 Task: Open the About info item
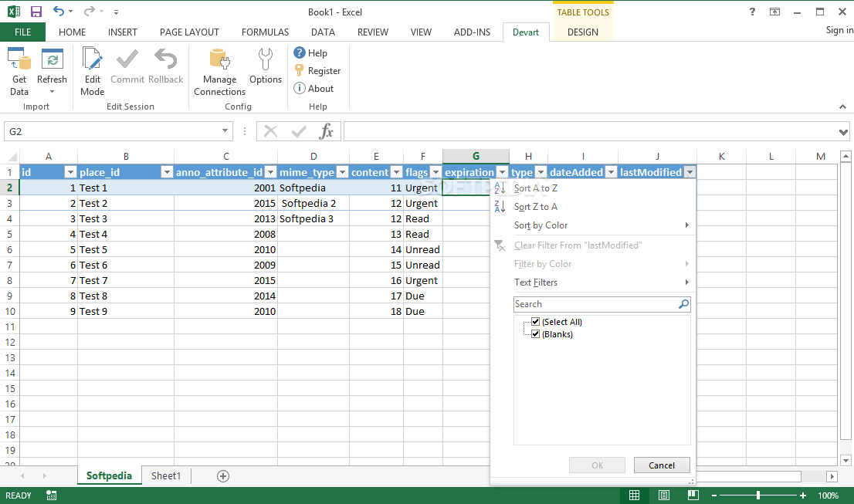313,88
